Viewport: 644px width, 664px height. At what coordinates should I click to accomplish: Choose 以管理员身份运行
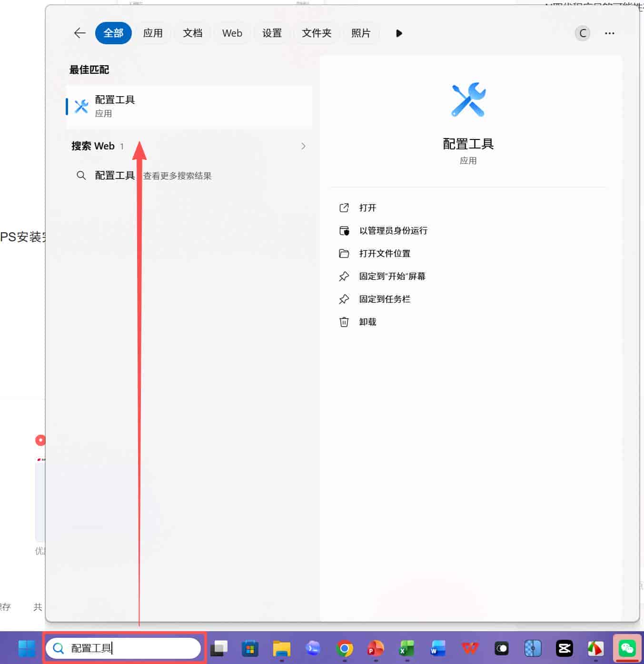(x=393, y=231)
